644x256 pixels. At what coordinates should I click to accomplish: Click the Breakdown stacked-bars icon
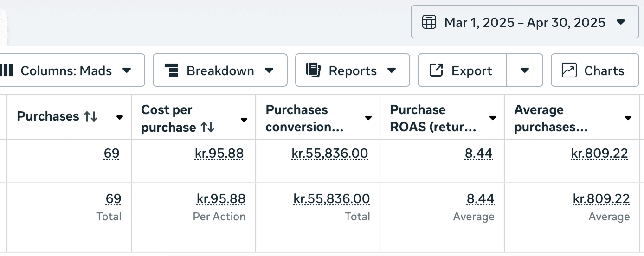click(172, 70)
